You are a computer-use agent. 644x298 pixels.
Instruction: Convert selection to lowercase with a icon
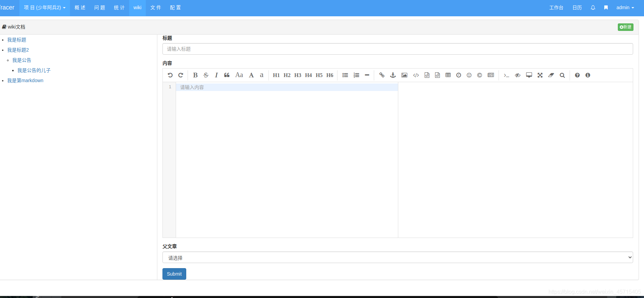262,75
